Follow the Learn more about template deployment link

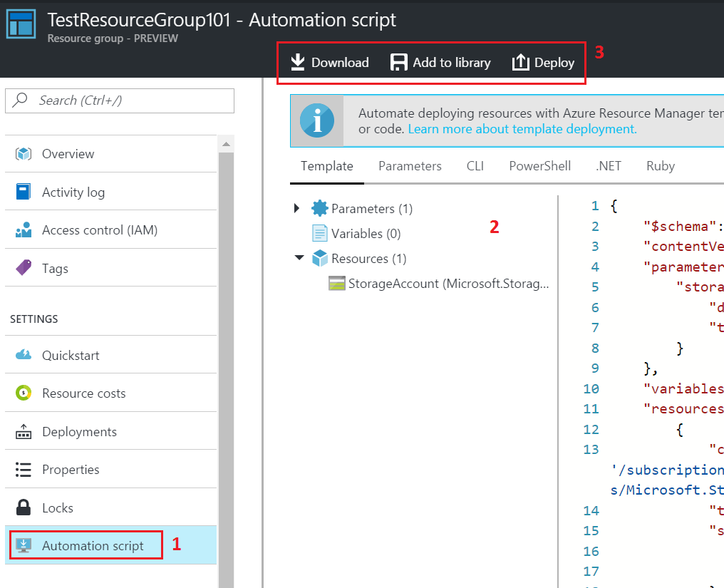click(x=522, y=129)
